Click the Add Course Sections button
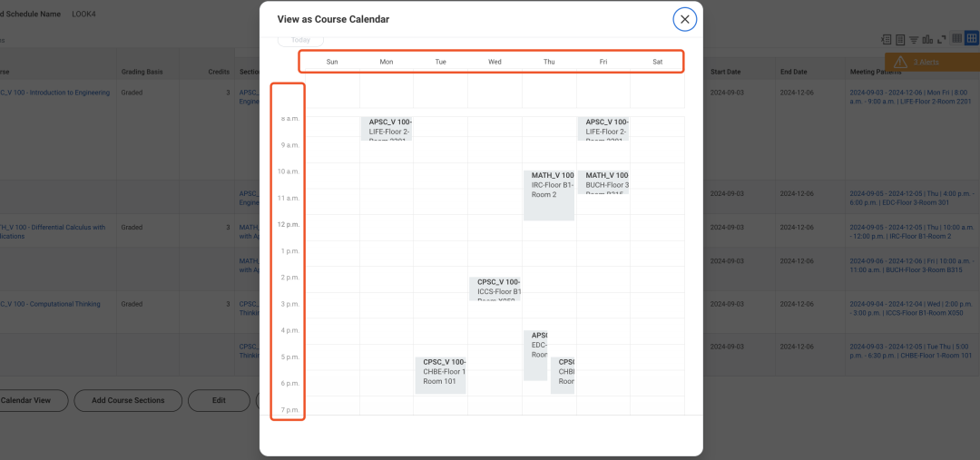980x460 pixels. pyautogui.click(x=128, y=400)
